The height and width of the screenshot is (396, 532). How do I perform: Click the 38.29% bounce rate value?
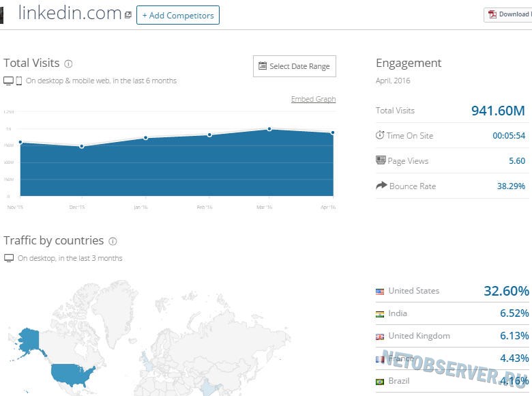511,186
